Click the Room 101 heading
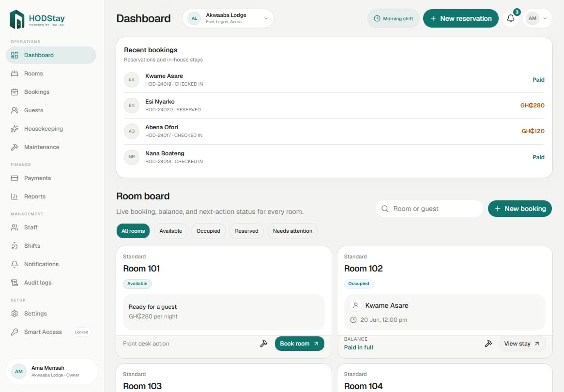Image resolution: width=564 pixels, height=392 pixels. [141, 269]
